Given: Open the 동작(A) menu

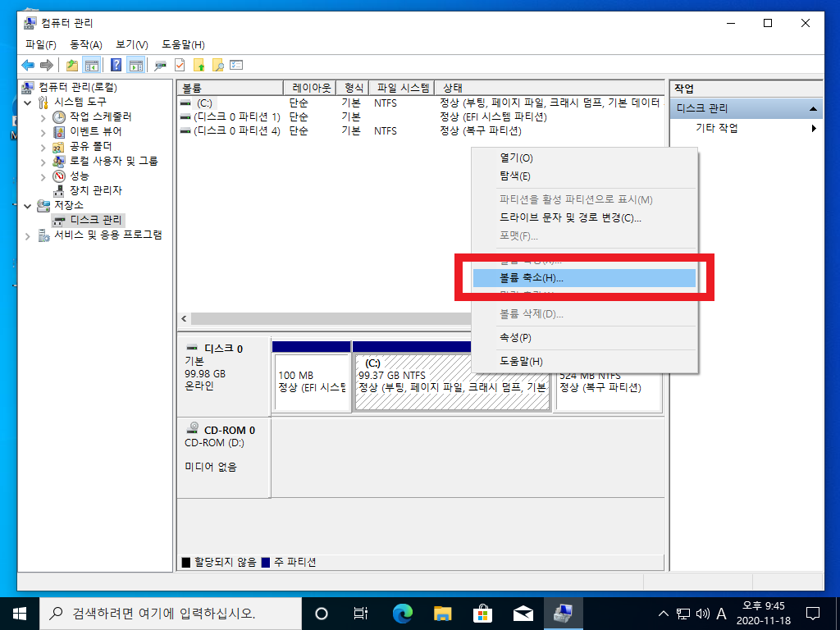Looking at the screenshot, I should pyautogui.click(x=86, y=44).
